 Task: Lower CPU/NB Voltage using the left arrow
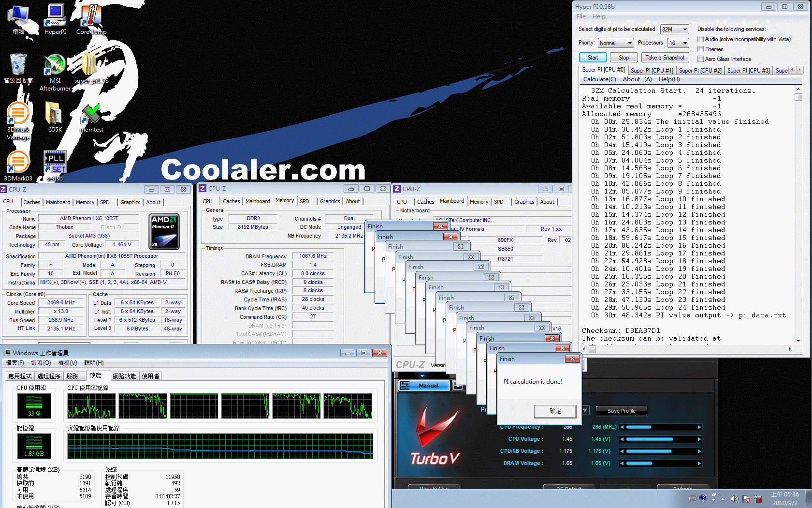click(x=622, y=451)
